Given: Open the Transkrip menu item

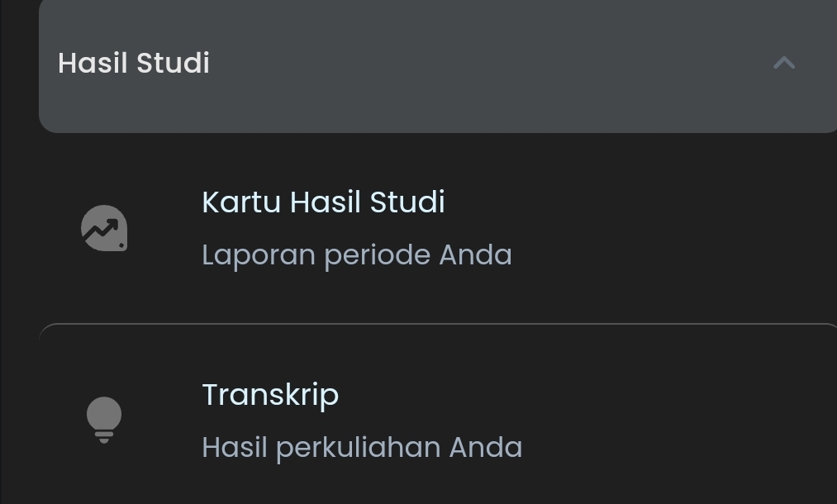Looking at the screenshot, I should (270, 395).
